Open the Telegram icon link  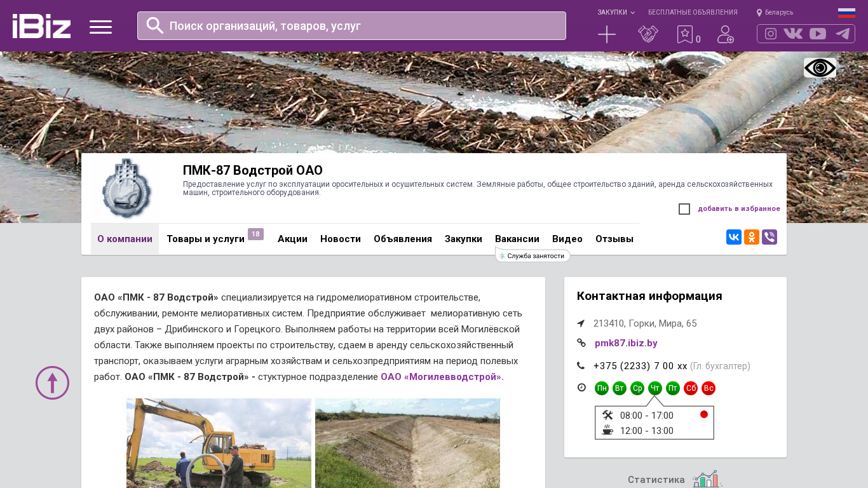point(843,34)
